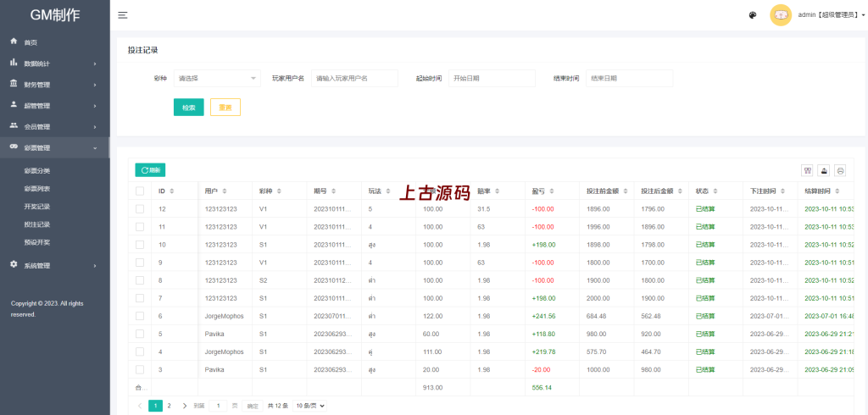Viewport: 868px width, 415px height.
Task: Sort by the 玩法 column arrows
Action: point(388,191)
